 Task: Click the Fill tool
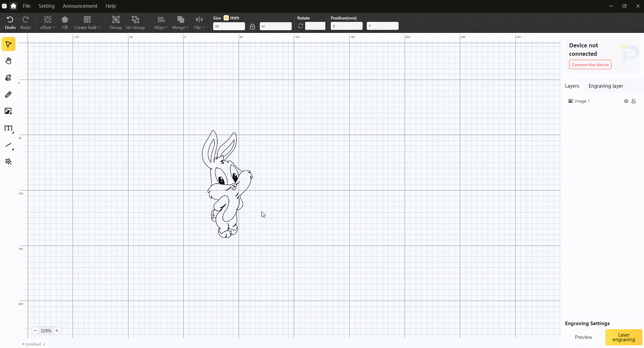pyautogui.click(x=65, y=23)
